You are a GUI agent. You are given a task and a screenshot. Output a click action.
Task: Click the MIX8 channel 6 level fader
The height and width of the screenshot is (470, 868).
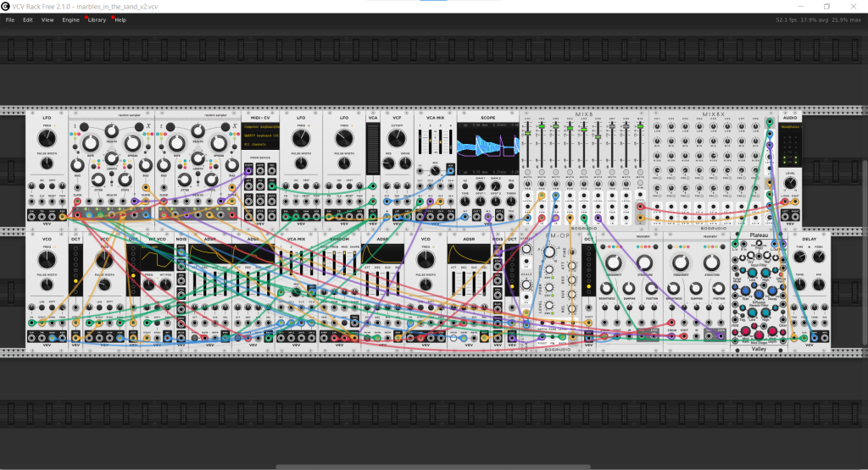598,136
